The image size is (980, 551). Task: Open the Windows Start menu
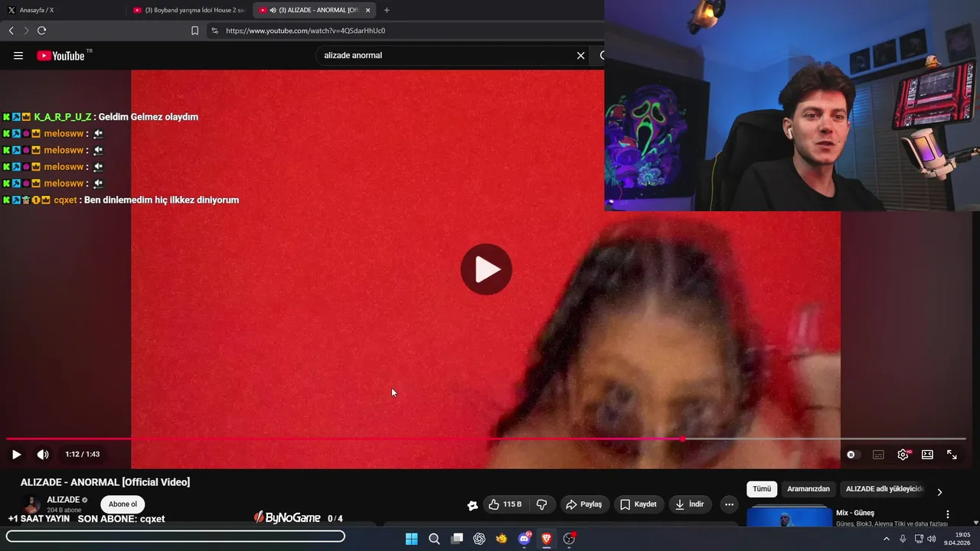[x=411, y=539]
